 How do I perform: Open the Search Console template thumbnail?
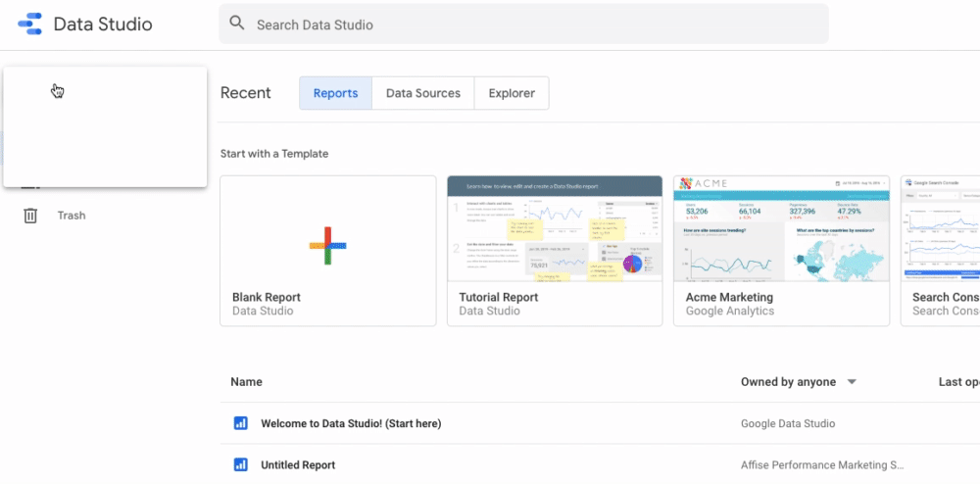click(940, 228)
